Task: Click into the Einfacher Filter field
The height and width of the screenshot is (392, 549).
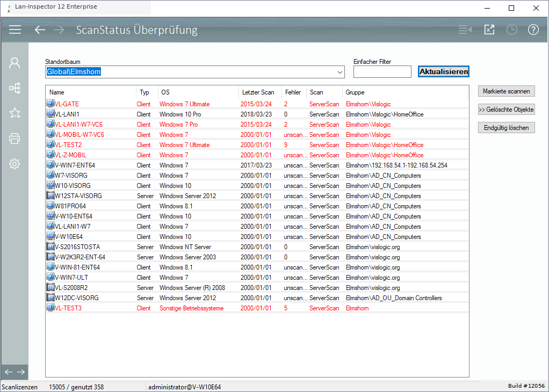Action: [382, 72]
